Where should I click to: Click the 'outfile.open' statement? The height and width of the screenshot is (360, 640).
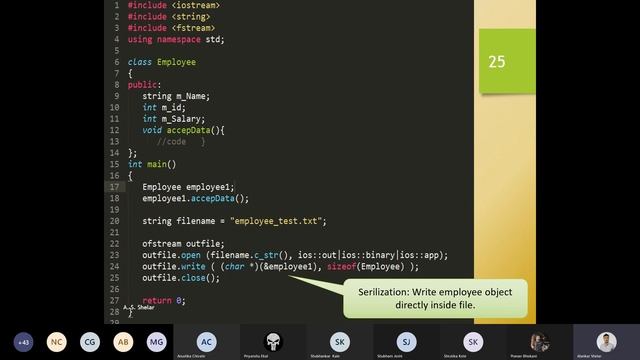(295, 255)
